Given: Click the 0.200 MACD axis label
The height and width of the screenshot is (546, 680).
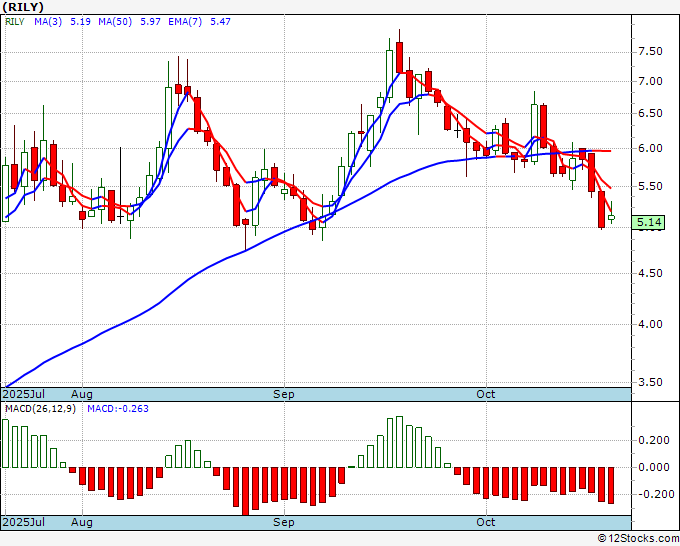Looking at the screenshot, I should (654, 441).
